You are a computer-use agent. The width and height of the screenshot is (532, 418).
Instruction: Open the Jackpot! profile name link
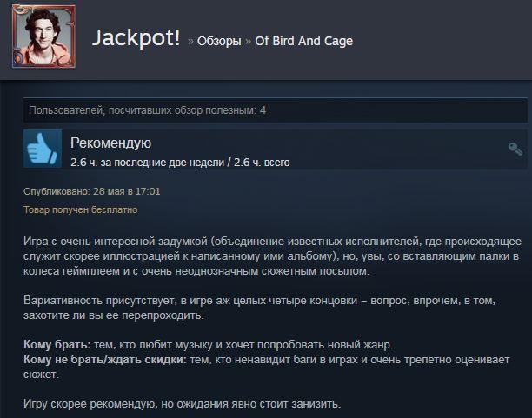click(136, 37)
